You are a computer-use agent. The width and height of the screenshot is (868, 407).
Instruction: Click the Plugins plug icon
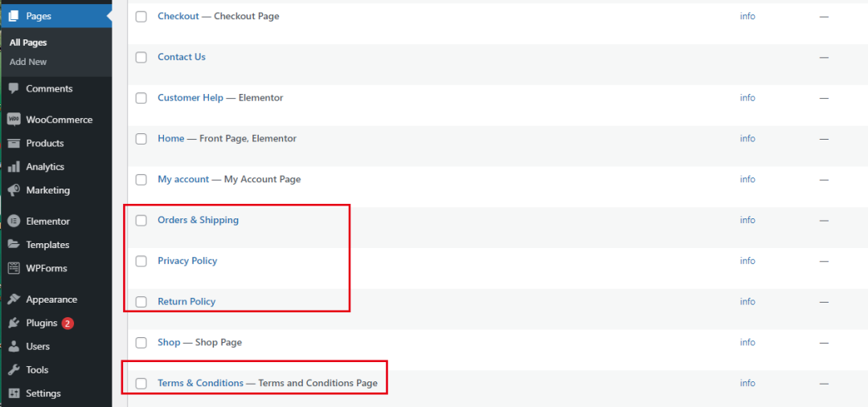pos(13,323)
